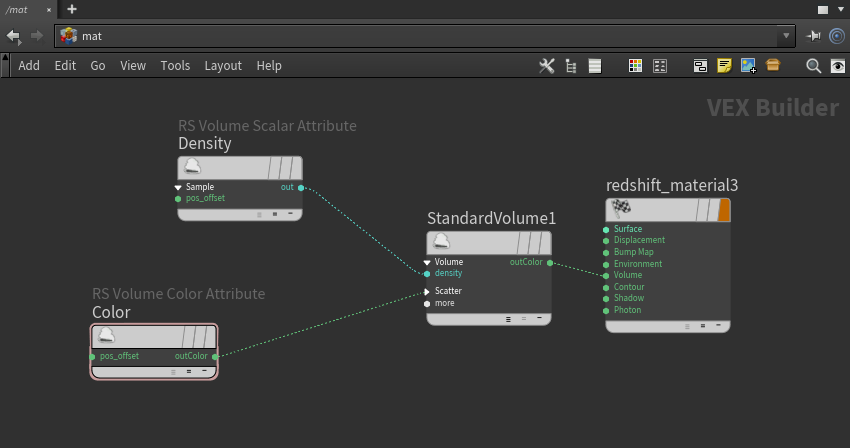Open the color palette grid icon
The image size is (850, 448).
[x=635, y=66]
